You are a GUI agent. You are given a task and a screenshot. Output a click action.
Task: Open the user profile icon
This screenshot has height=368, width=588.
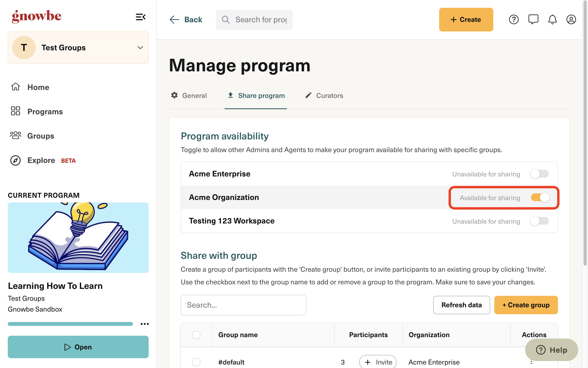571,19
